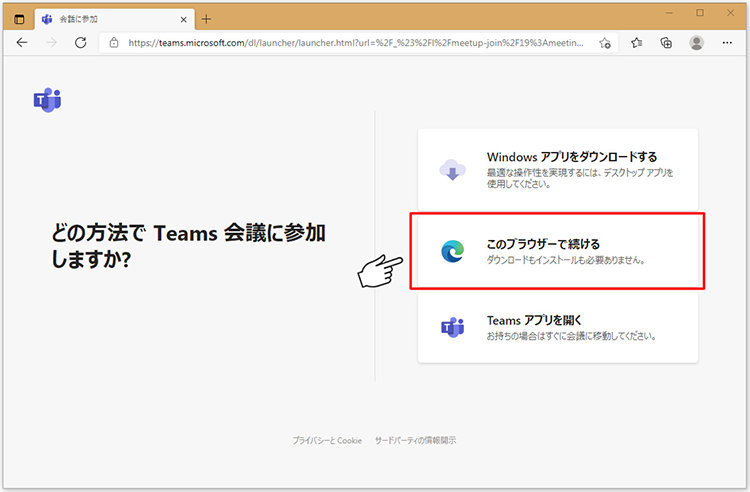
Task: Click text ダウンロードもインストールも必要ありません
Action: pos(566,260)
